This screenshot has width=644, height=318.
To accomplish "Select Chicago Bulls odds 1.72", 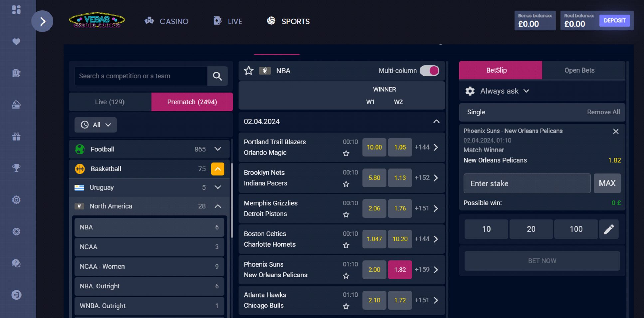I will point(400,300).
